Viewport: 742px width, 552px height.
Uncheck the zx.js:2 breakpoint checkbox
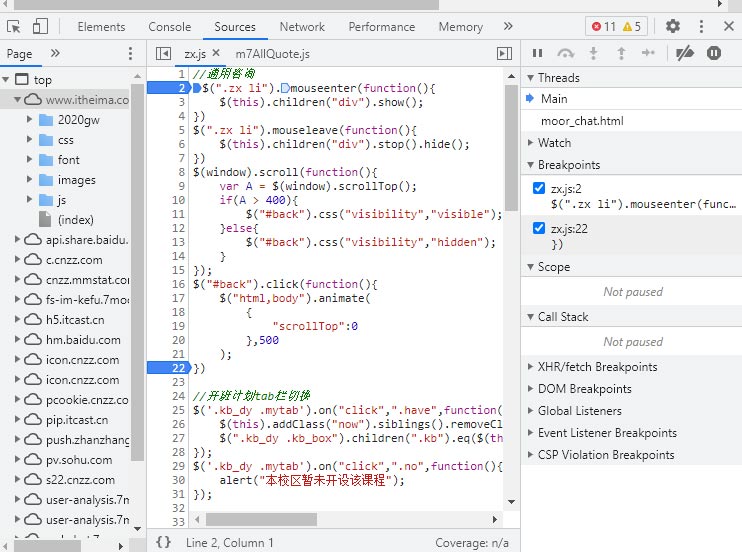(x=539, y=188)
